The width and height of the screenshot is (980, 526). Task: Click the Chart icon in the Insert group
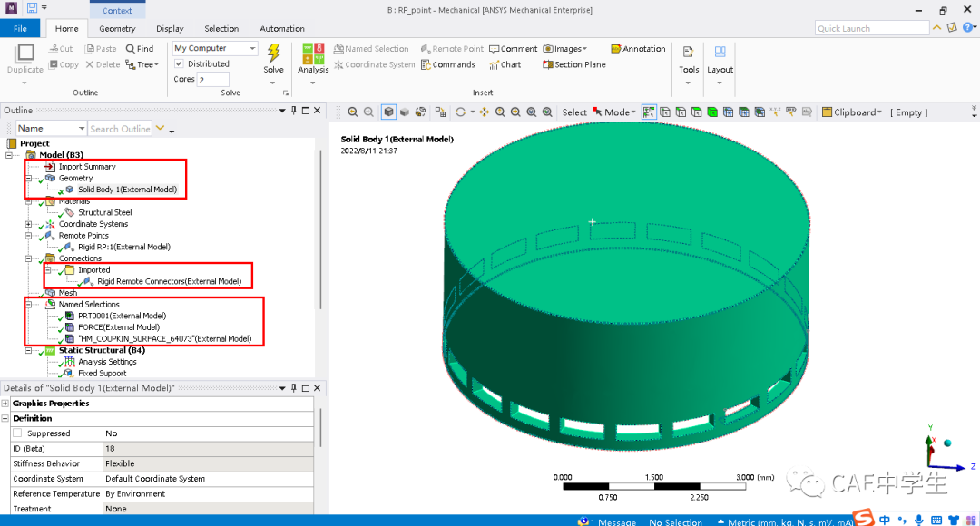[495, 64]
